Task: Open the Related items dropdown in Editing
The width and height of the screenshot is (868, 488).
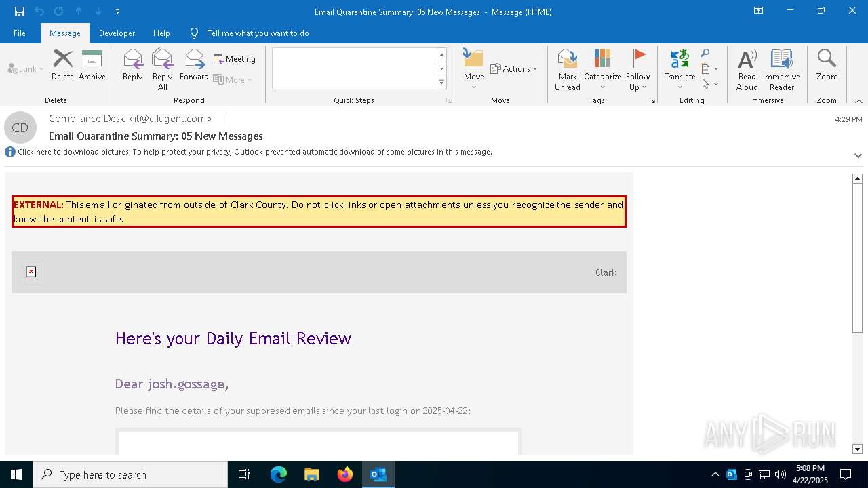Action: [x=709, y=68]
